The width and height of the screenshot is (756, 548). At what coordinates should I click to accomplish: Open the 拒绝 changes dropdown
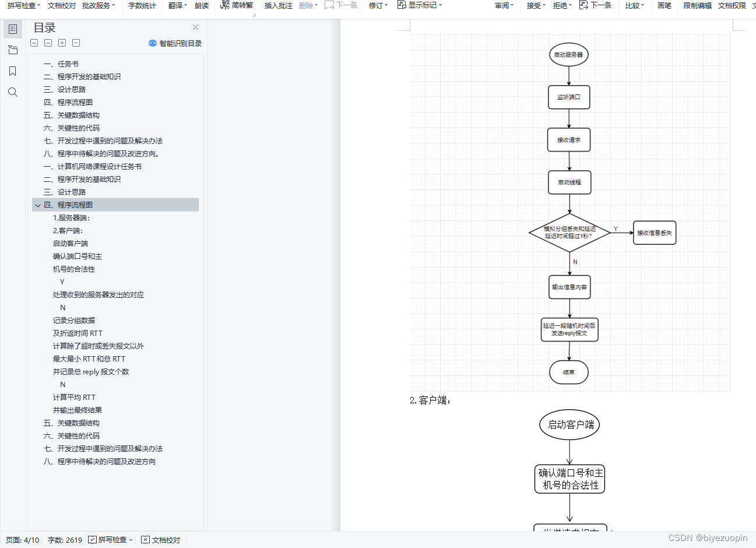pos(562,5)
